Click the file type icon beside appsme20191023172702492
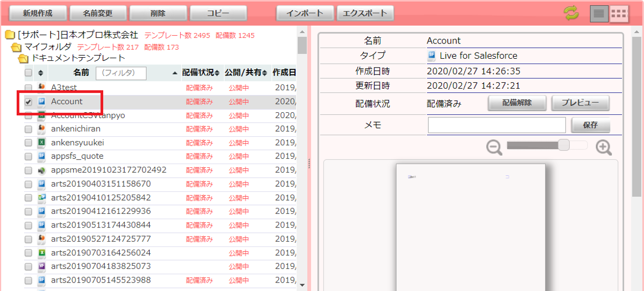 [x=42, y=170]
